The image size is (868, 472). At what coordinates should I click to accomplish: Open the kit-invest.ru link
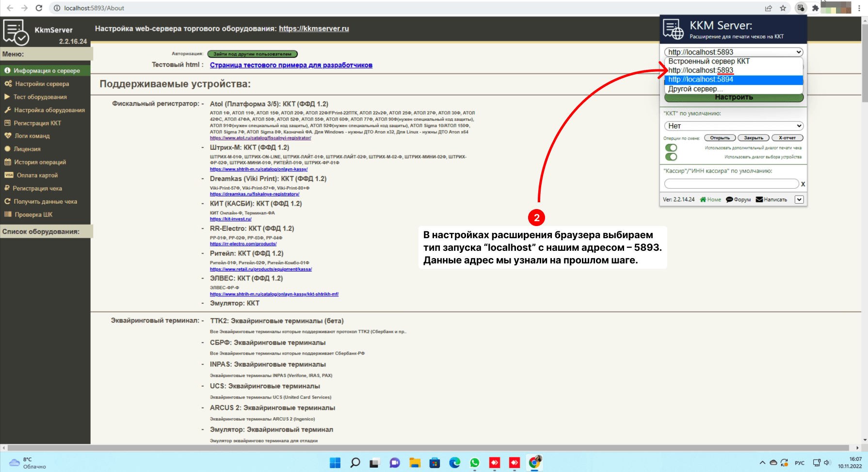231,219
